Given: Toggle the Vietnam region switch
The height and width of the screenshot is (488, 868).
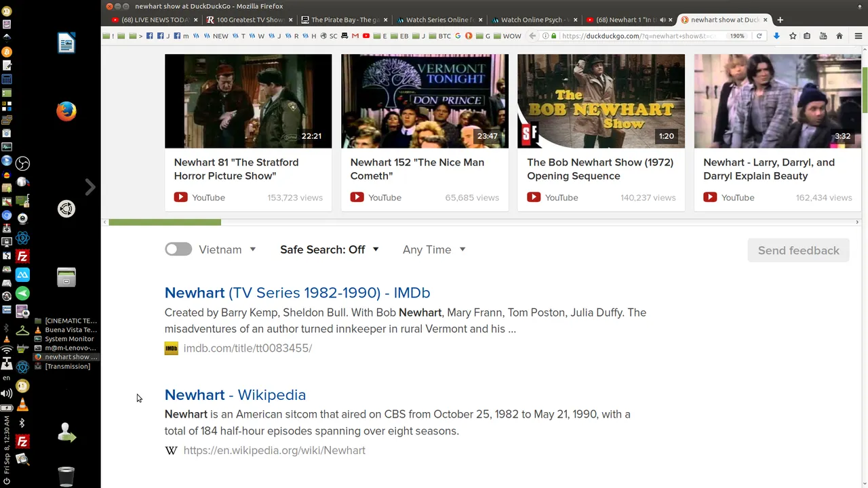Looking at the screenshot, I should click(x=178, y=249).
